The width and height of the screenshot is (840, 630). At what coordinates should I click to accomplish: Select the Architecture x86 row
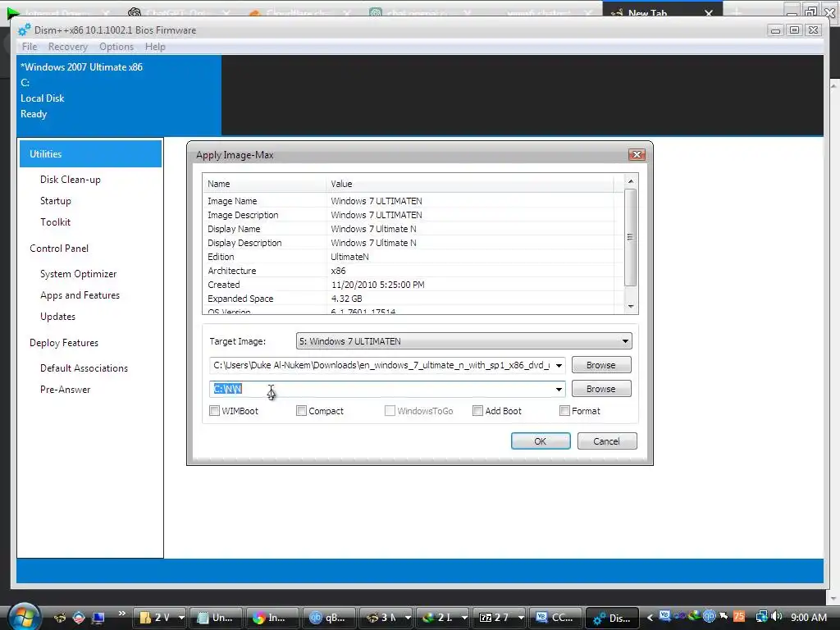(x=413, y=271)
